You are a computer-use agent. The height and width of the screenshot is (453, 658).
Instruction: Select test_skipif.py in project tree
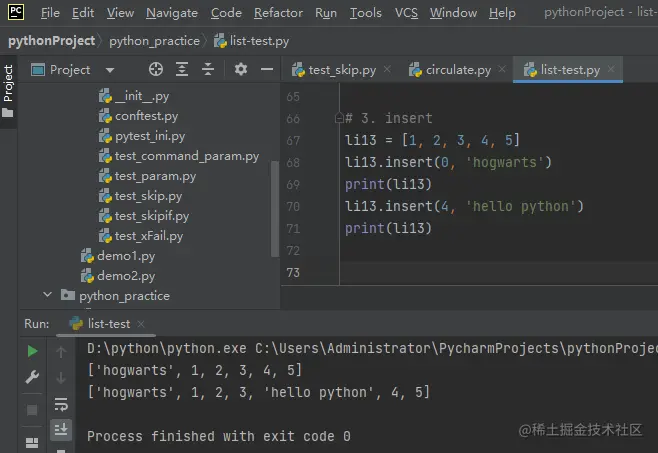coord(144,216)
